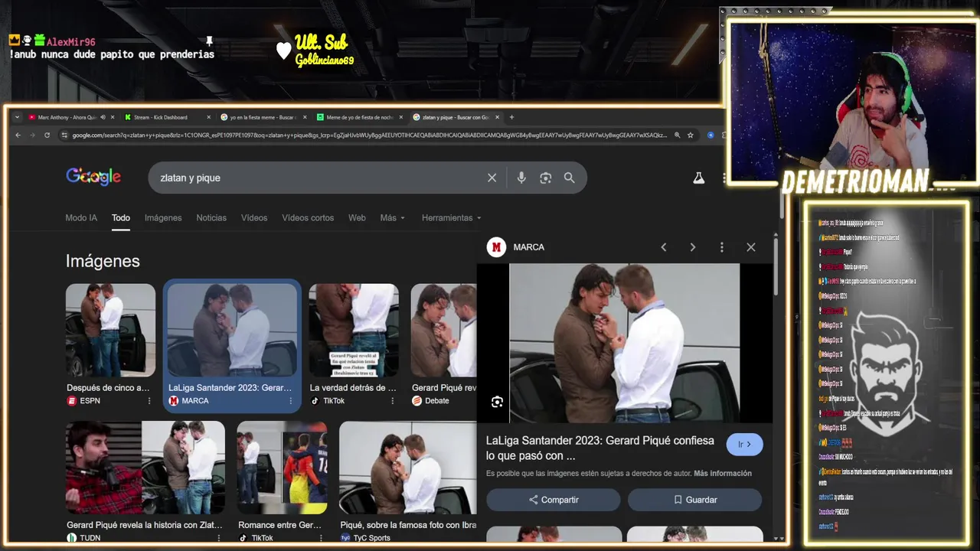The height and width of the screenshot is (551, 980).
Task: Start a voice search with the microphone icon
Action: pos(521,178)
